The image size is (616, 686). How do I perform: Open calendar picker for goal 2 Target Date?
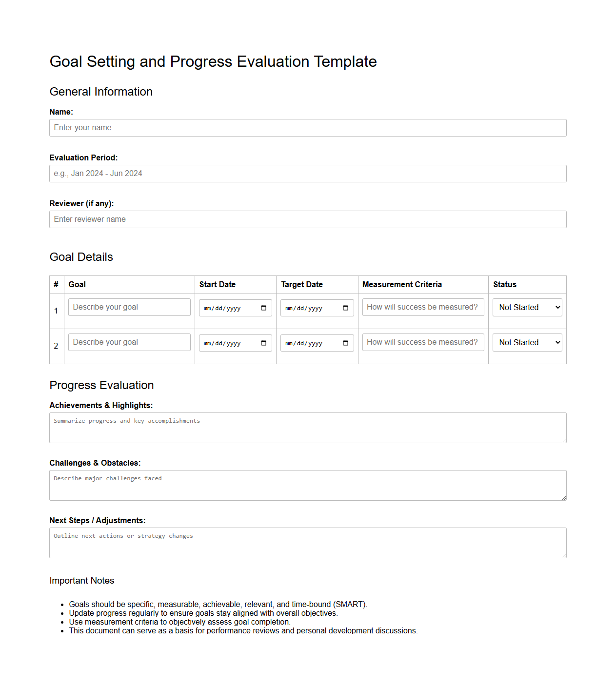pyautogui.click(x=345, y=343)
